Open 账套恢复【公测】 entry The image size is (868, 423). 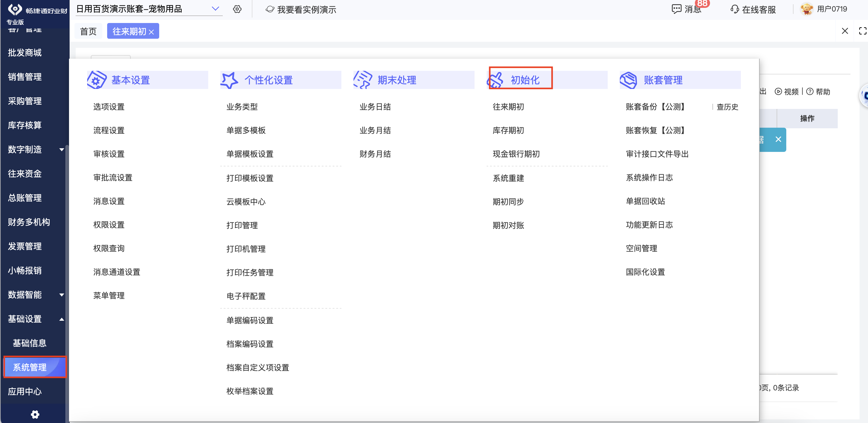(656, 130)
